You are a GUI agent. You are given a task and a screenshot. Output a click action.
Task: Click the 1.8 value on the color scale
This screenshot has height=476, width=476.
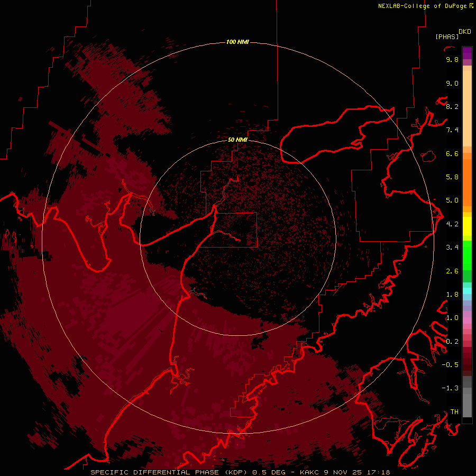[452, 295]
